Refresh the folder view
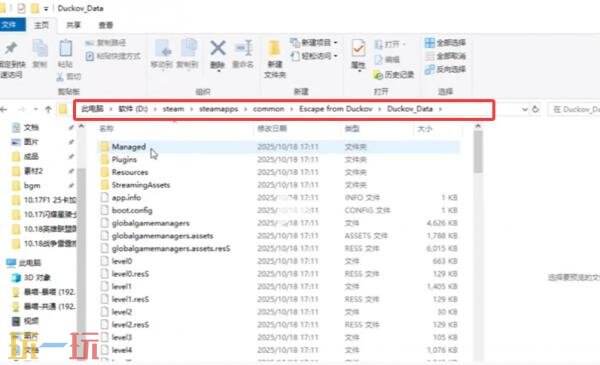 click(536, 109)
